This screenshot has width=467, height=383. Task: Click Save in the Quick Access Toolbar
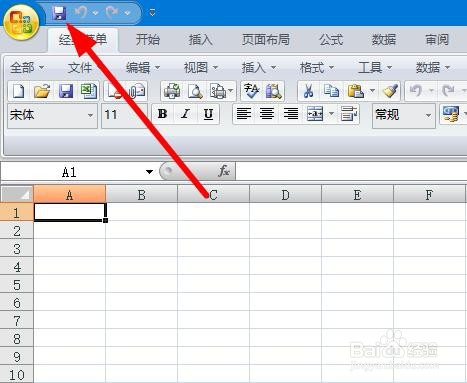click(x=59, y=13)
